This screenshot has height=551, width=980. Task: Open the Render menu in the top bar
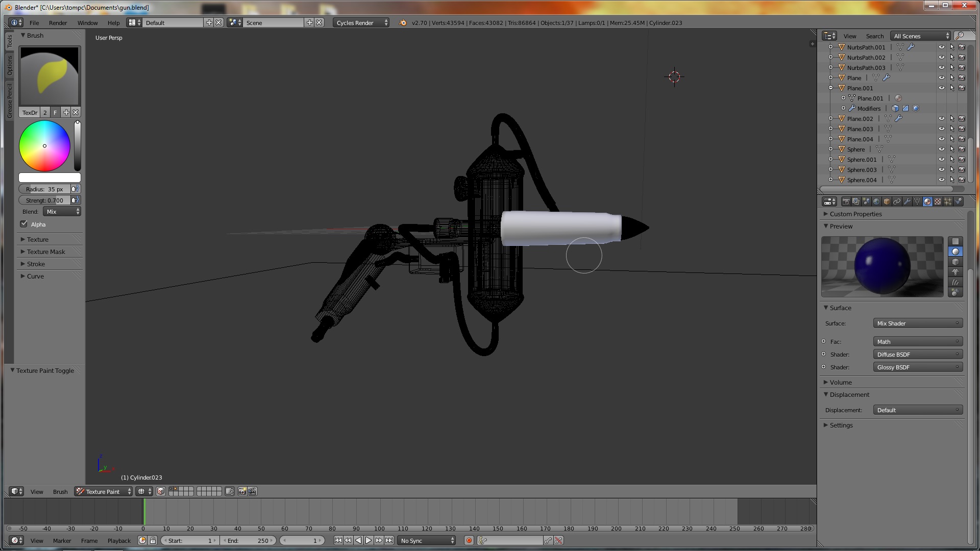click(x=58, y=22)
